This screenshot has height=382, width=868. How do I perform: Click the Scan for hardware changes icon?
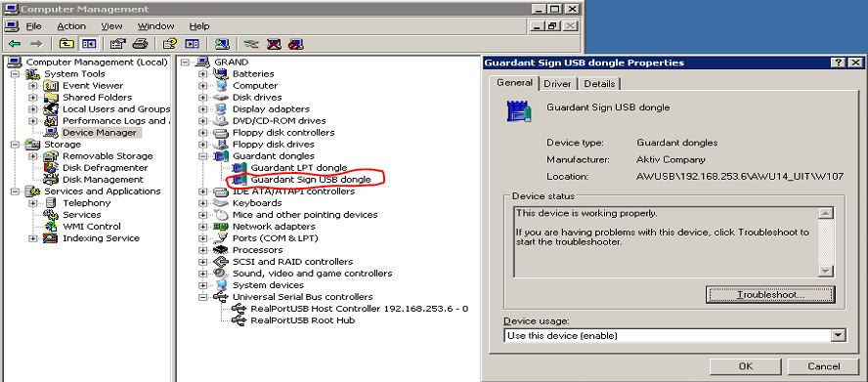(x=222, y=44)
